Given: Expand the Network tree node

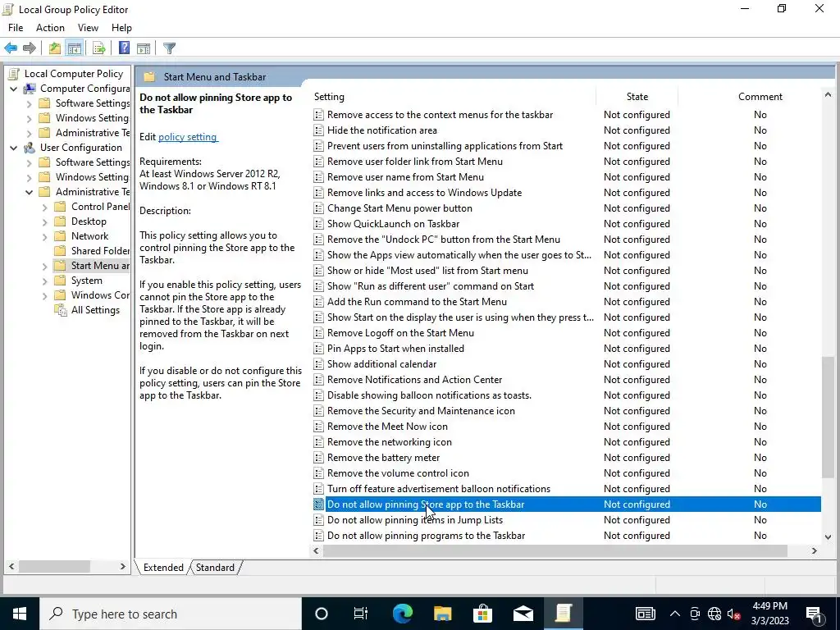Looking at the screenshot, I should (x=44, y=236).
